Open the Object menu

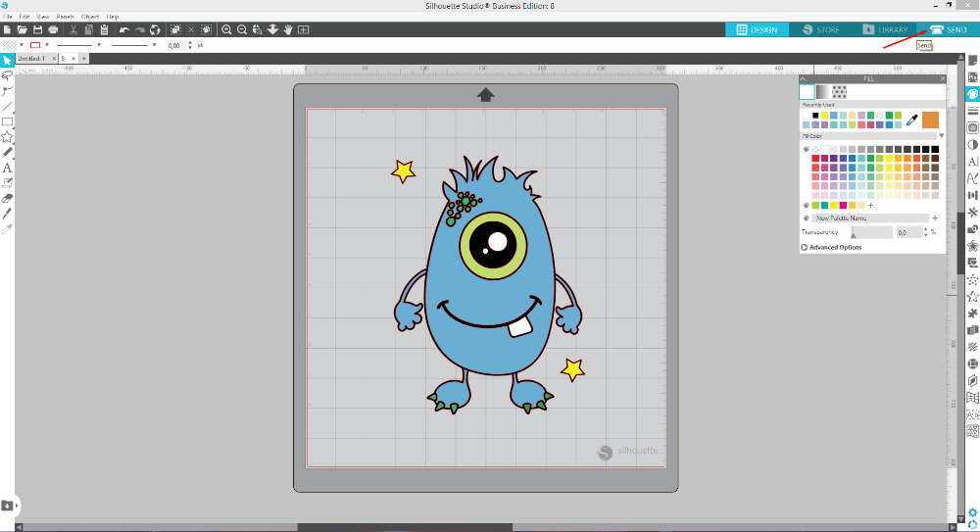(x=90, y=17)
